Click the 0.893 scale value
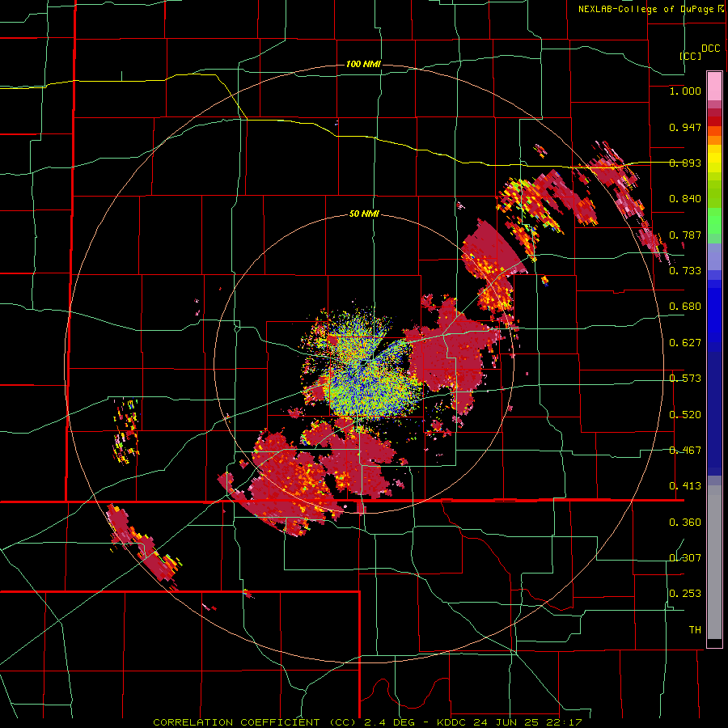The image size is (728, 728). pos(685,163)
